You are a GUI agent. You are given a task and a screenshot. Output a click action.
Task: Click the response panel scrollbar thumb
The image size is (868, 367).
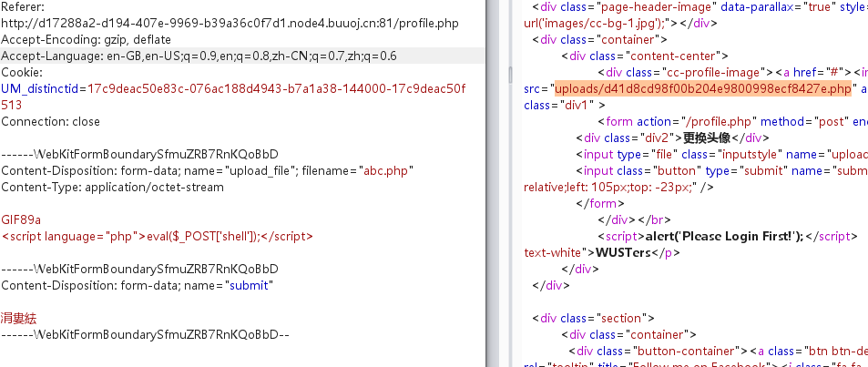tap(510, 74)
